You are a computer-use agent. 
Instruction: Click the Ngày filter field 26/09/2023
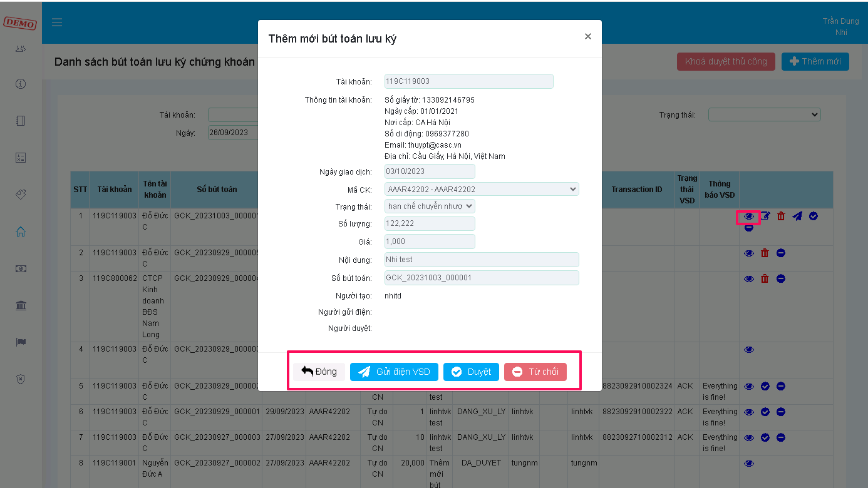point(233,133)
